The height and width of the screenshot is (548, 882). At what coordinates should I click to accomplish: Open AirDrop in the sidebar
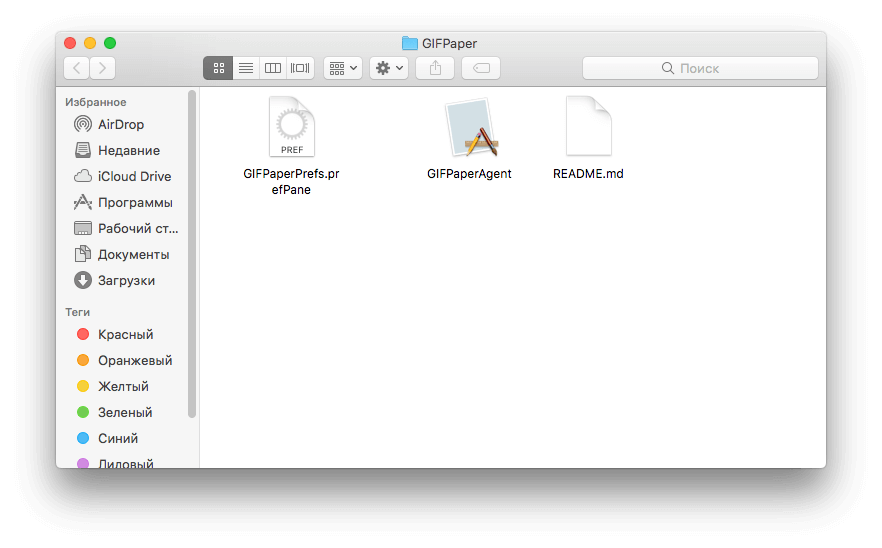120,124
